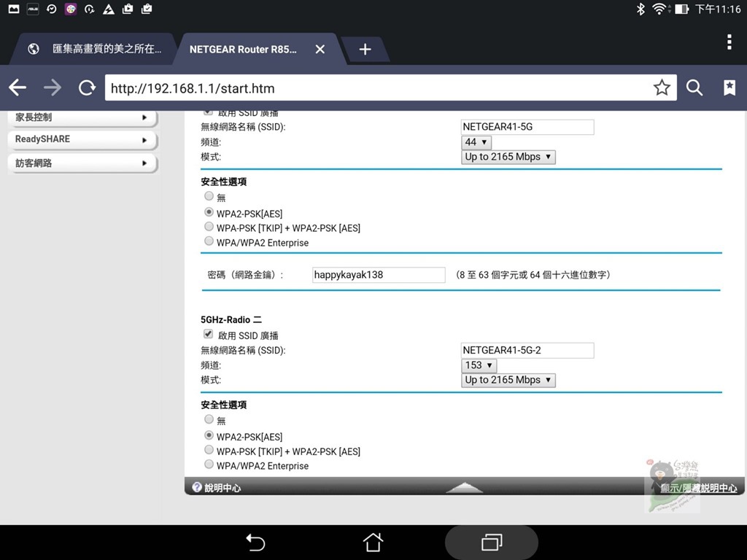This screenshot has width=747, height=560.
Task: Click the help center question icon
Action: coord(197,486)
